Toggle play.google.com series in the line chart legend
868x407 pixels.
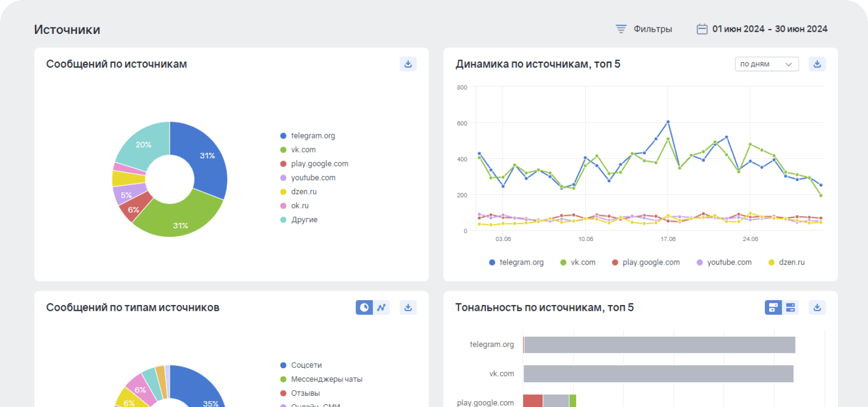pos(646,263)
